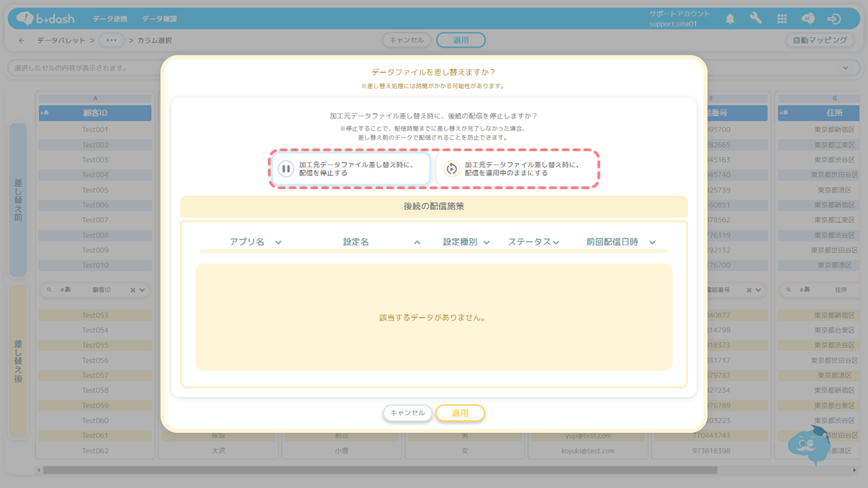Click the chat support icon in header
Screen dimensions: 868x488
pos(808,19)
